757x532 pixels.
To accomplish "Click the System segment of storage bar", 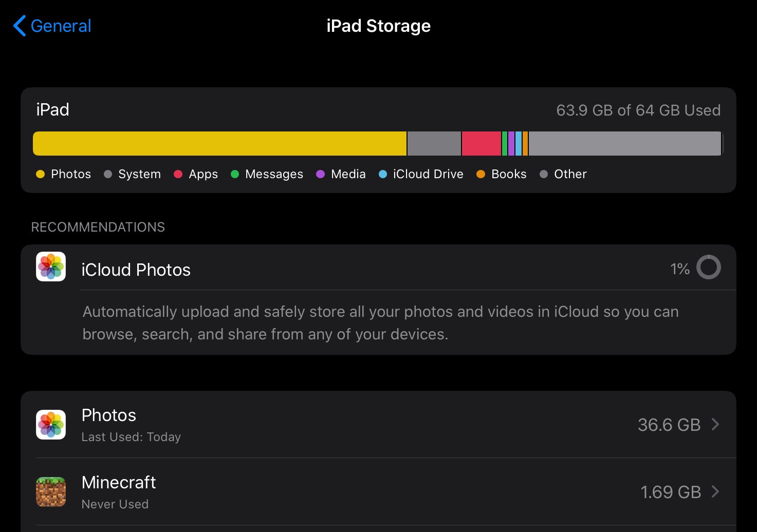I will [434, 143].
